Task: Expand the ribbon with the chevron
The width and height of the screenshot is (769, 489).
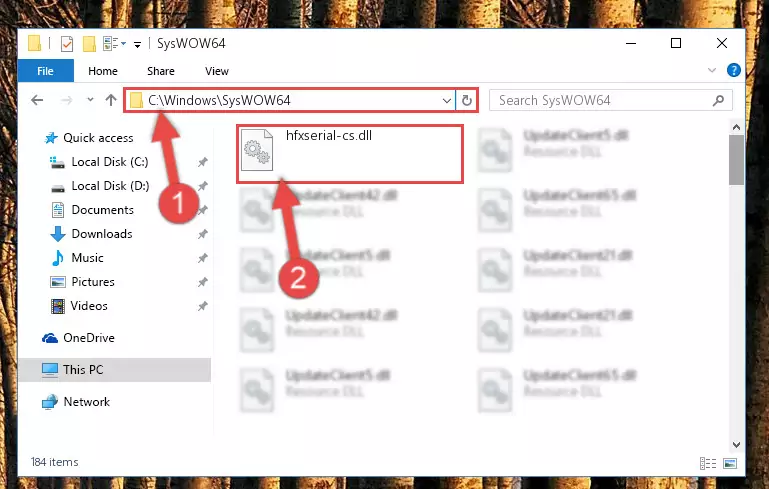Action: click(712, 71)
